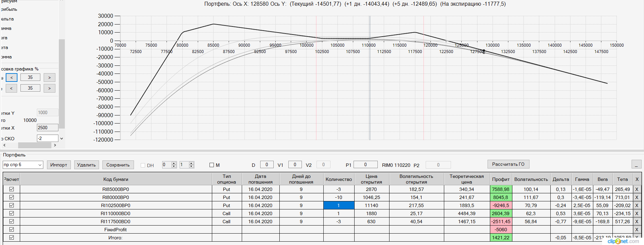Click the X button on the RI102500BP0 row
Viewport: 644px width, 245px height.
(x=637, y=205)
